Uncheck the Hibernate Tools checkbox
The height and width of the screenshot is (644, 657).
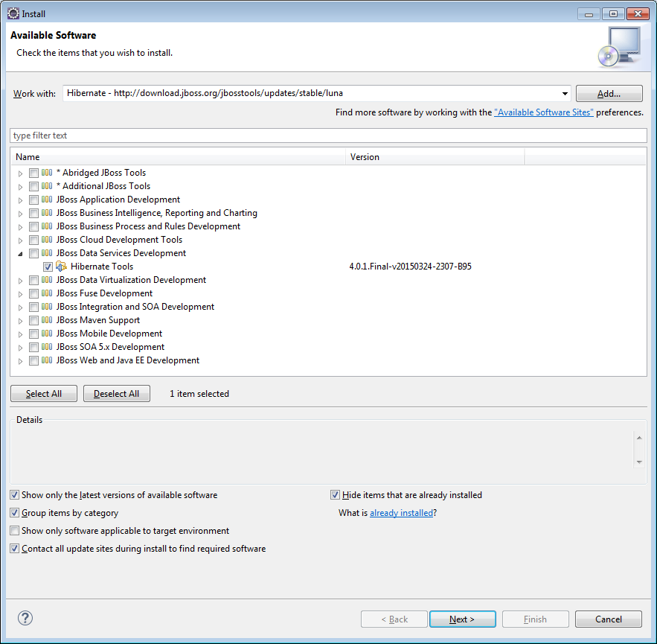pyautogui.click(x=48, y=267)
